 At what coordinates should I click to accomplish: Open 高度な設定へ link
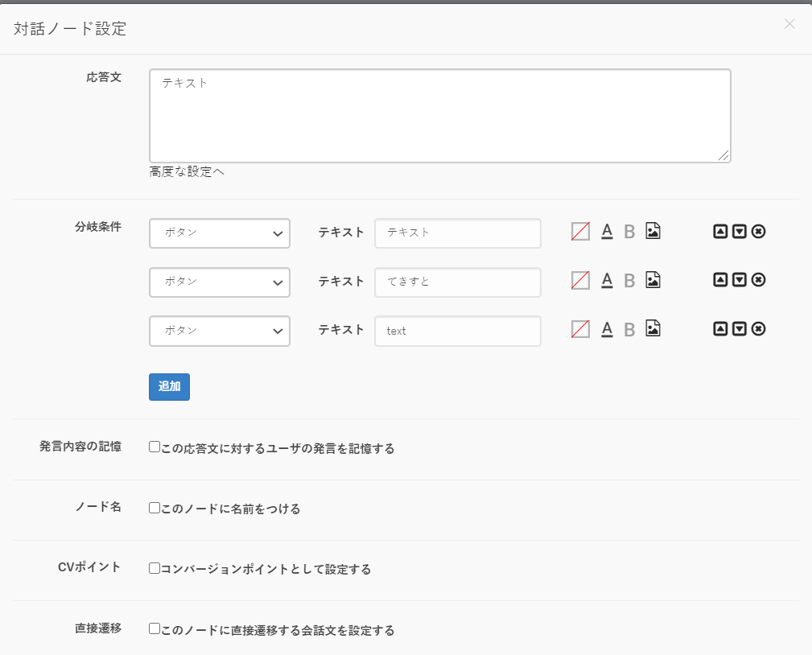click(x=187, y=172)
